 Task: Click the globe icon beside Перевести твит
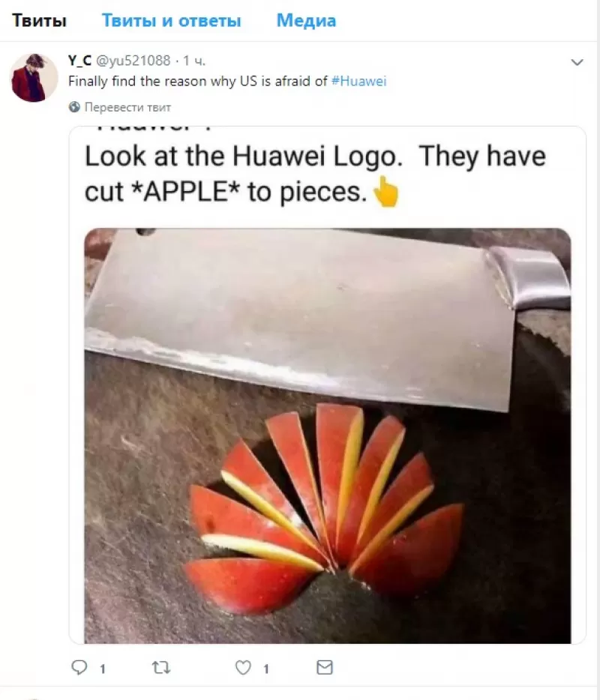(74, 107)
